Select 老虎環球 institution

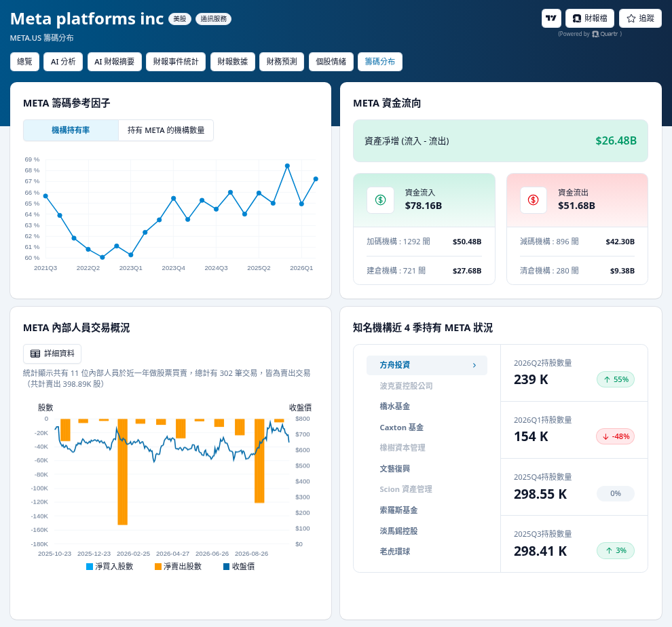(x=394, y=552)
